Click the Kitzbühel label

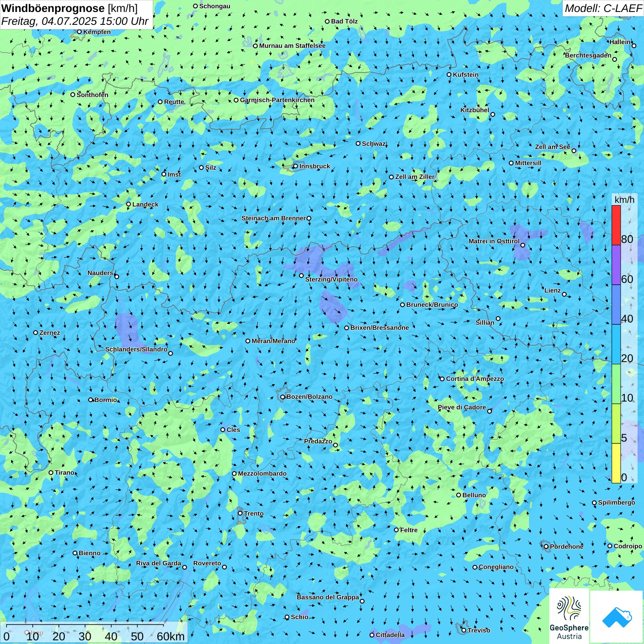(x=475, y=110)
